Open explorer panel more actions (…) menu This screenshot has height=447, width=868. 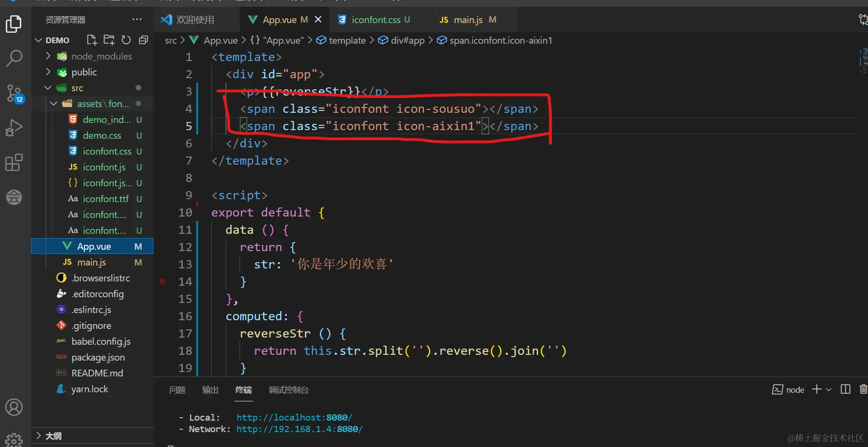point(137,20)
